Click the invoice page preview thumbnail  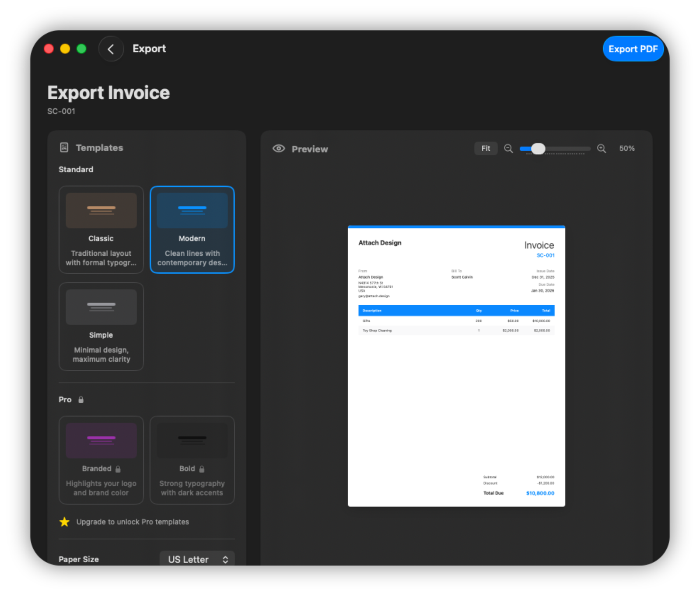tap(456, 366)
